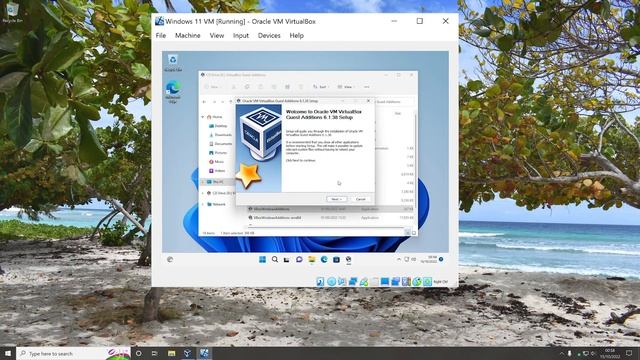Open Search on the guest taskbar
This screenshot has width=640, height=360.
275,259
